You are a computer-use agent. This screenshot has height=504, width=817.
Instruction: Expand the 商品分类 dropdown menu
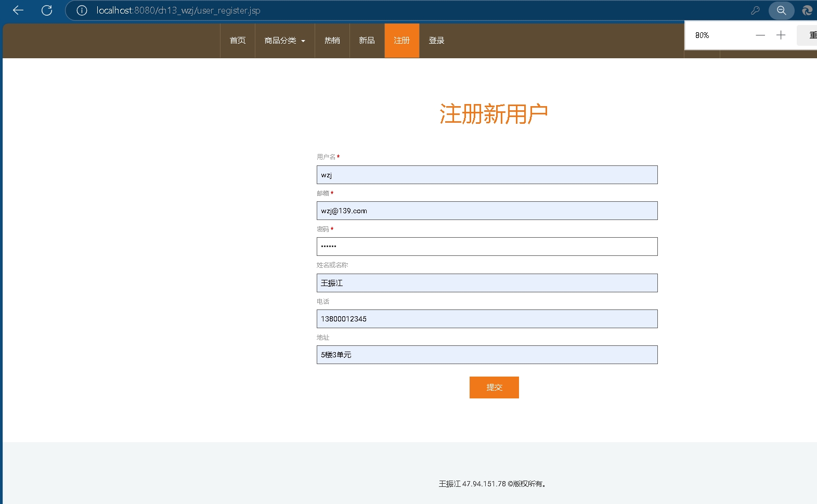(x=284, y=41)
